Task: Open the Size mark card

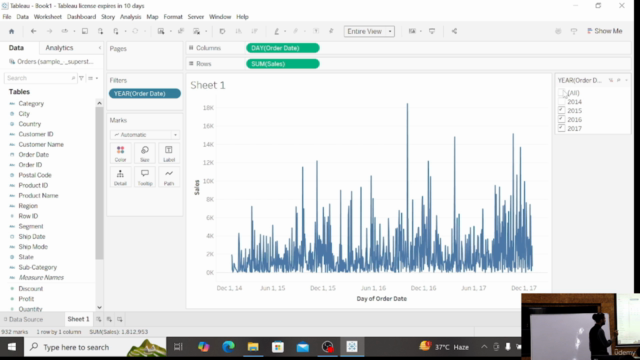Action: pyautogui.click(x=144, y=153)
